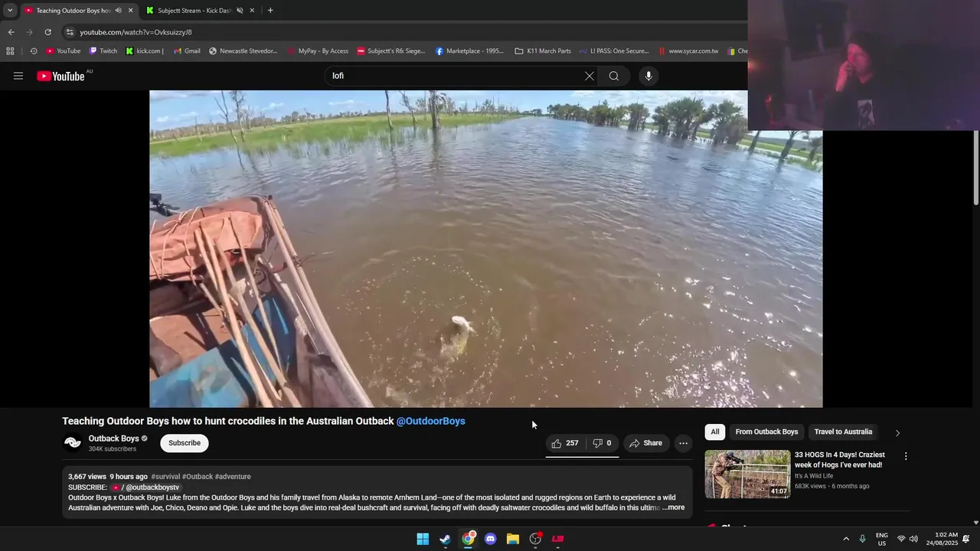
Task: Click the crocodile video player
Action: (x=486, y=249)
